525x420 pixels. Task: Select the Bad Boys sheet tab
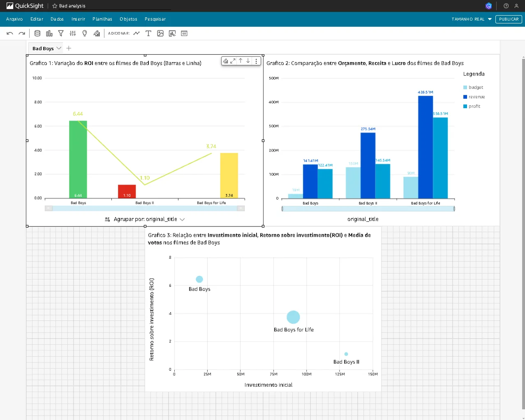click(43, 48)
